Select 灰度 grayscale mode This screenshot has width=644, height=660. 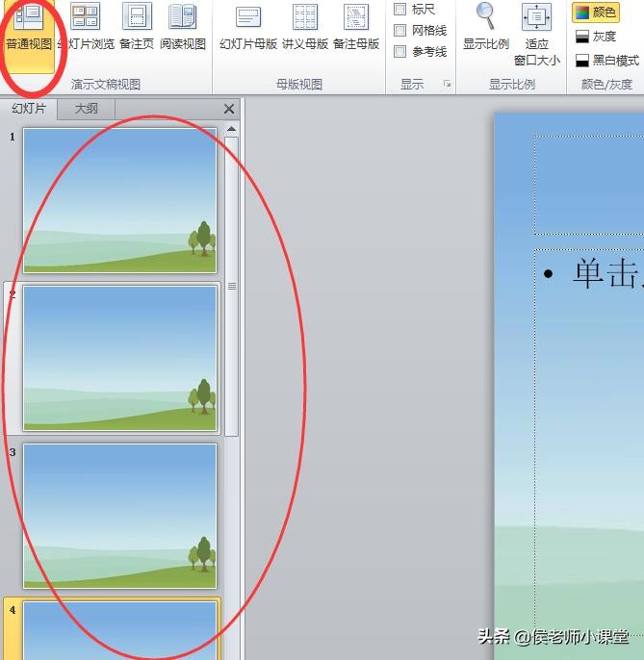(x=596, y=37)
